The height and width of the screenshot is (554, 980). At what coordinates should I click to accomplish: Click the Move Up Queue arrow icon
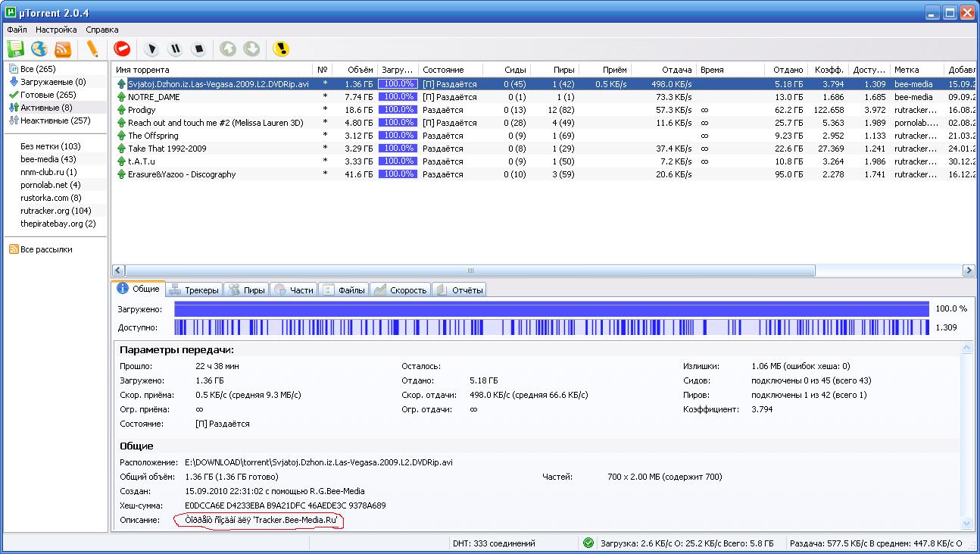[x=228, y=49]
